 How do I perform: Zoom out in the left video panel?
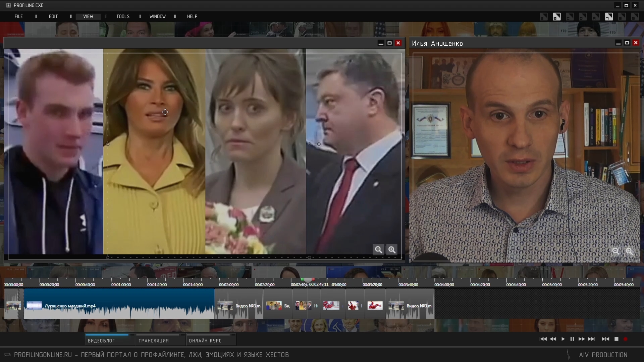tap(378, 250)
